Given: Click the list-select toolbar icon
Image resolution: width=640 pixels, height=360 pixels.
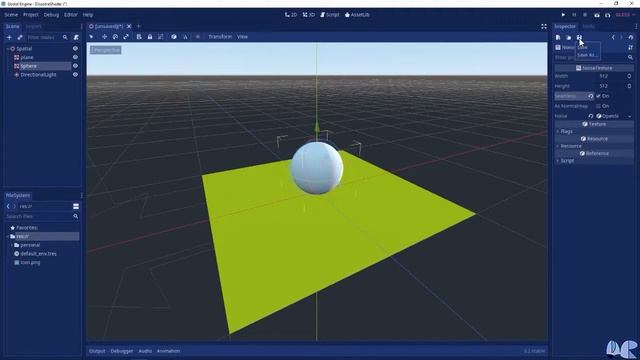Looking at the screenshot, I should [x=139, y=37].
